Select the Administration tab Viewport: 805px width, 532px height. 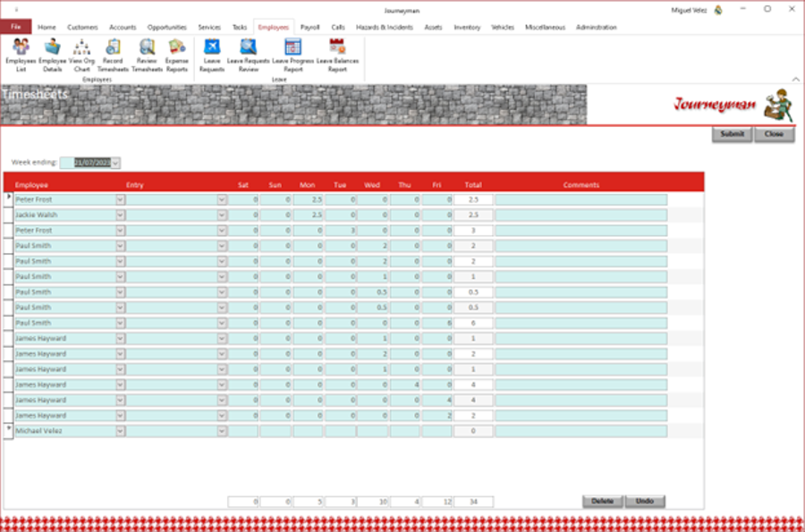(596, 27)
